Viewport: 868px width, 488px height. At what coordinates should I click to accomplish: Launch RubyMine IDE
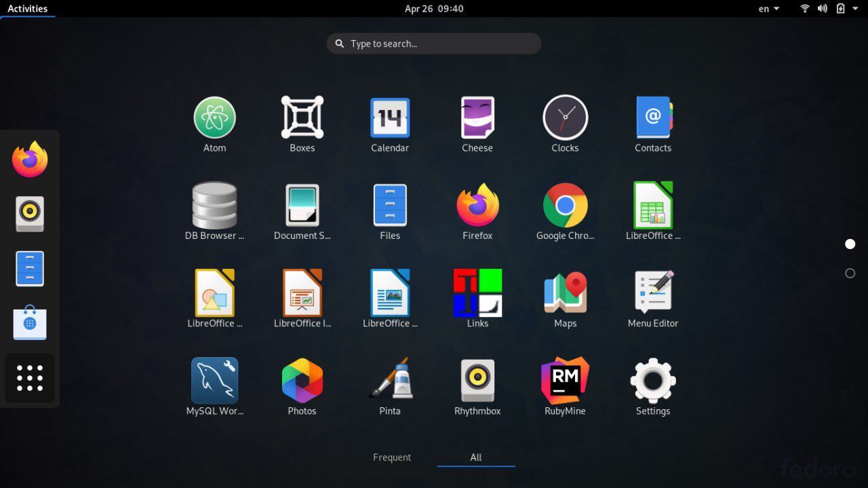coord(565,387)
